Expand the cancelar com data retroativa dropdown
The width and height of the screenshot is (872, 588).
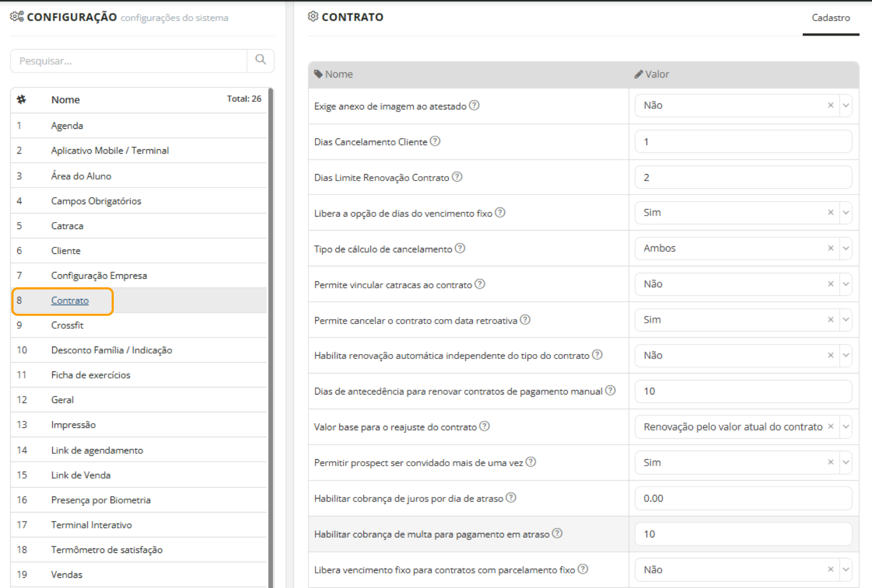click(x=846, y=320)
